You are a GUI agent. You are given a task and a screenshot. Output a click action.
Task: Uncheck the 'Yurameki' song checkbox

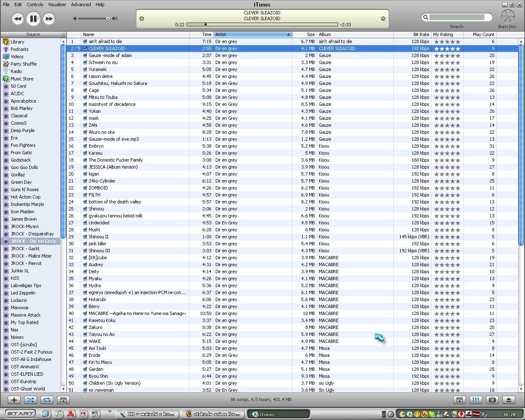[x=85, y=69]
